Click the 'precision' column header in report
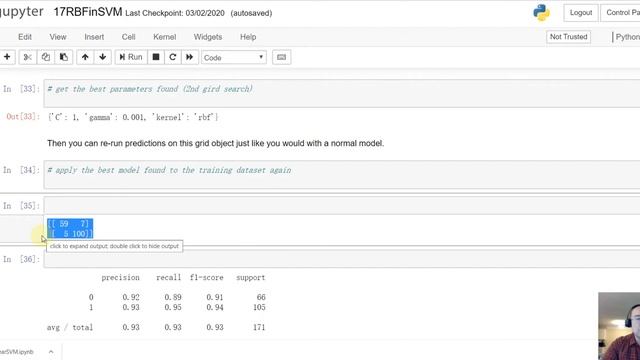 tap(120, 278)
